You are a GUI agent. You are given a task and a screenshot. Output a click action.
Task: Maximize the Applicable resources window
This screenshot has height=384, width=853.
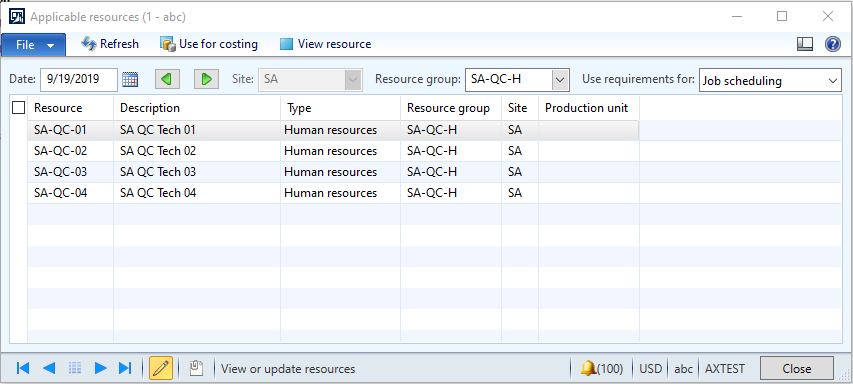[x=782, y=16]
